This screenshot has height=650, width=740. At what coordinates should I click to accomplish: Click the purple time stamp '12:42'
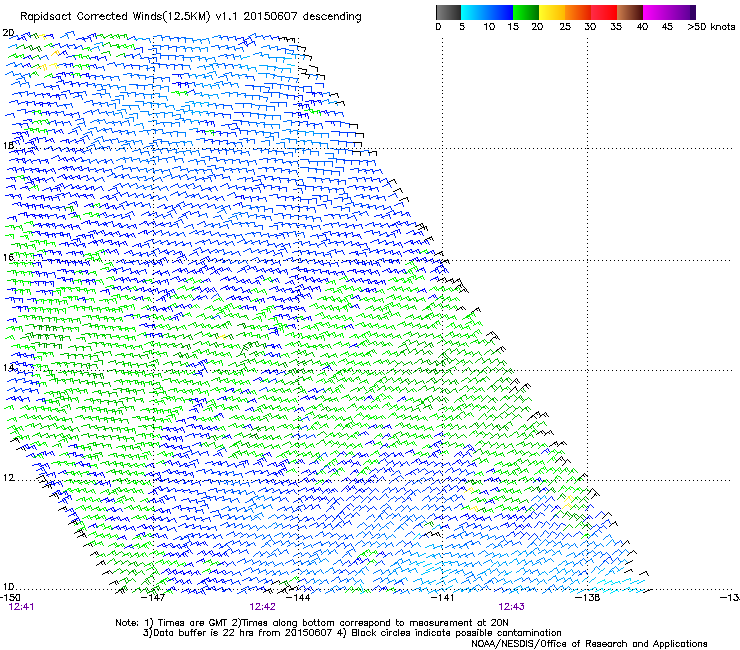click(x=262, y=607)
